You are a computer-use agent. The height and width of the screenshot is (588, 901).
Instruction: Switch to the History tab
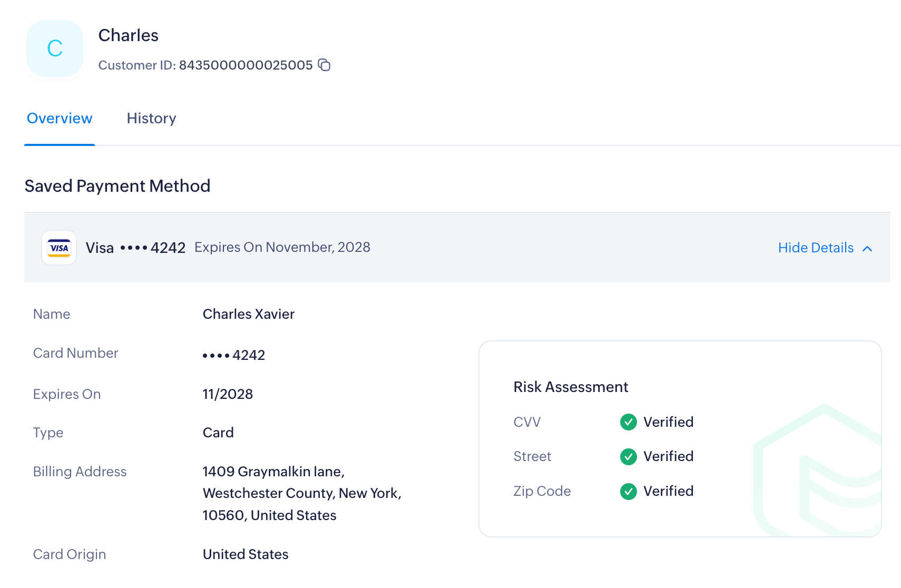tap(151, 119)
